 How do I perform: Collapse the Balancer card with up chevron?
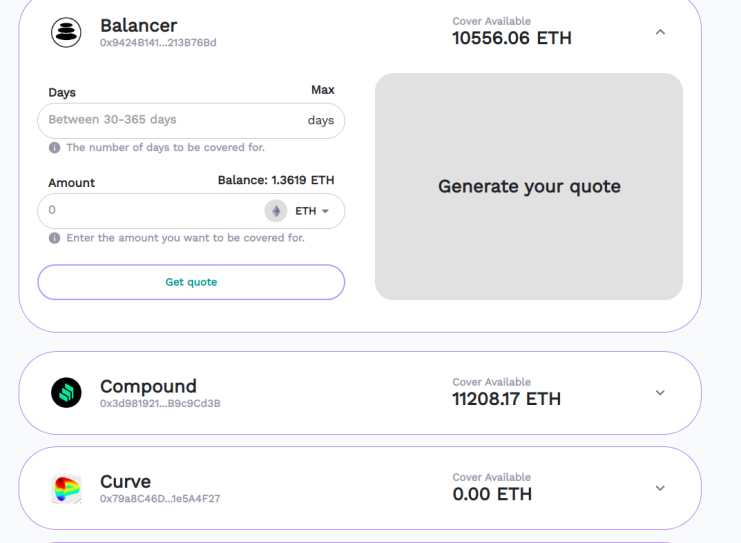(660, 32)
